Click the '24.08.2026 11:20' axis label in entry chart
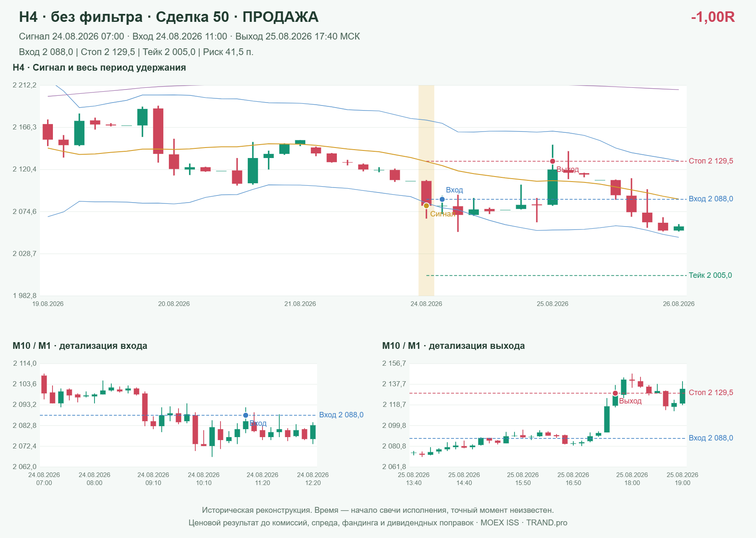 point(262,479)
